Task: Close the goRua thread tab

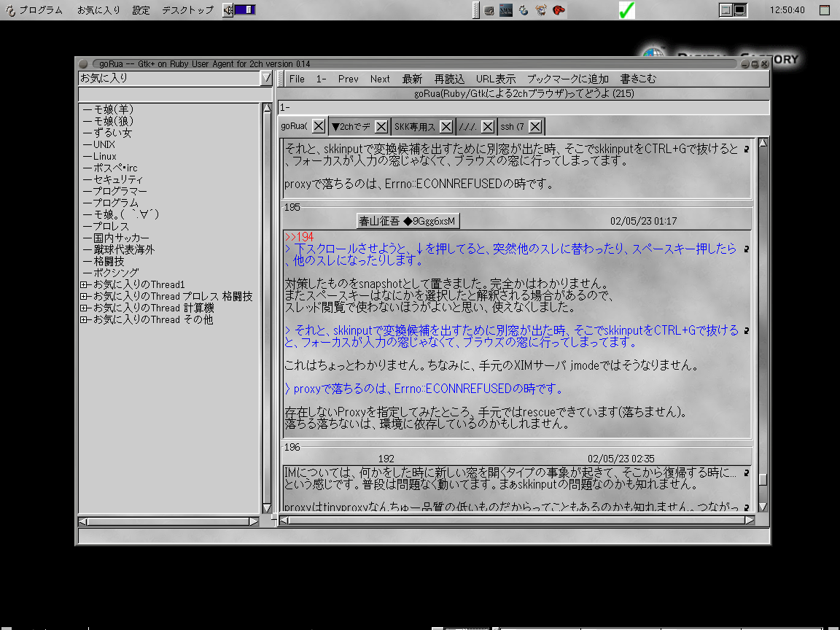Action: tap(318, 126)
